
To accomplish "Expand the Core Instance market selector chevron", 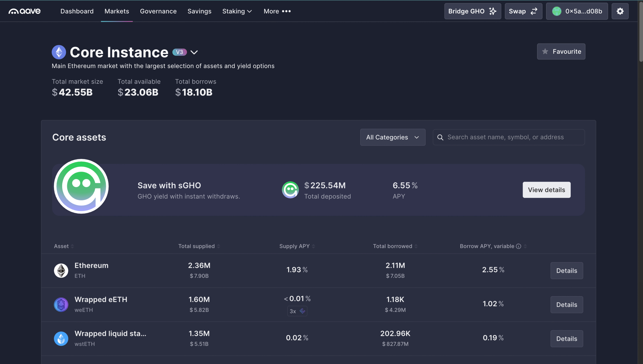I will [194, 52].
